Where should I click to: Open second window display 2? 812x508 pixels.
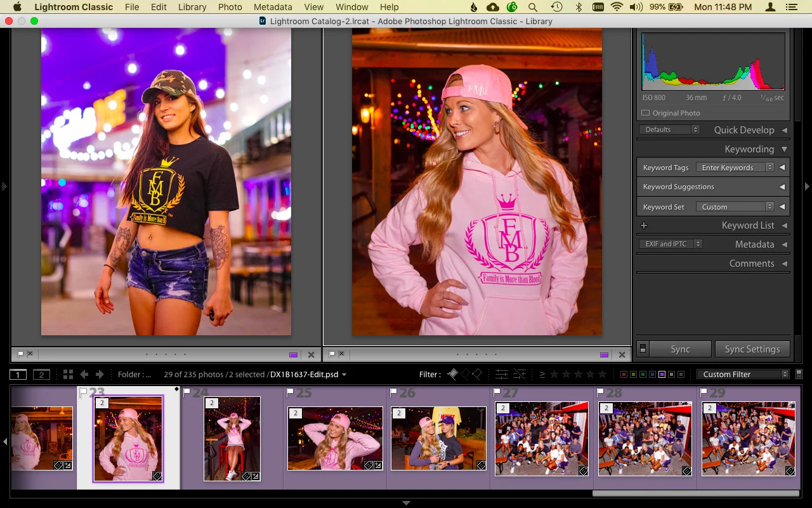41,375
